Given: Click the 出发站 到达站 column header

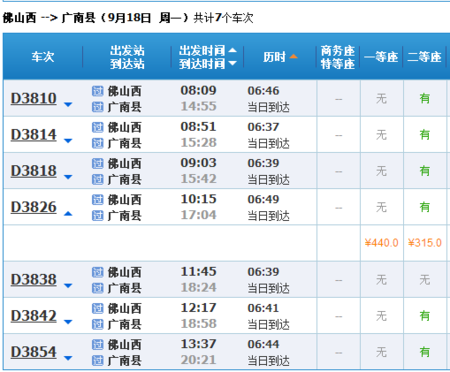Looking at the screenshot, I should point(127,57).
